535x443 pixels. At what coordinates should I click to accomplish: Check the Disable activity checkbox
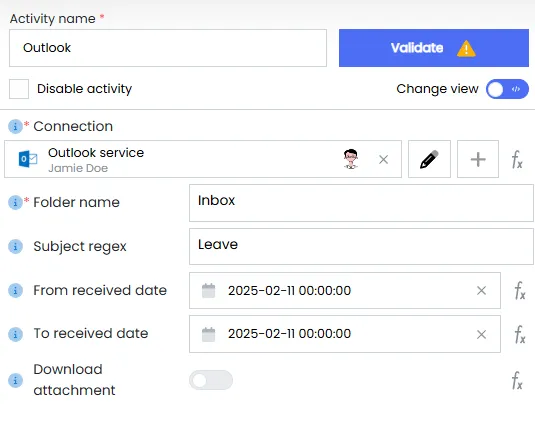tap(19, 89)
